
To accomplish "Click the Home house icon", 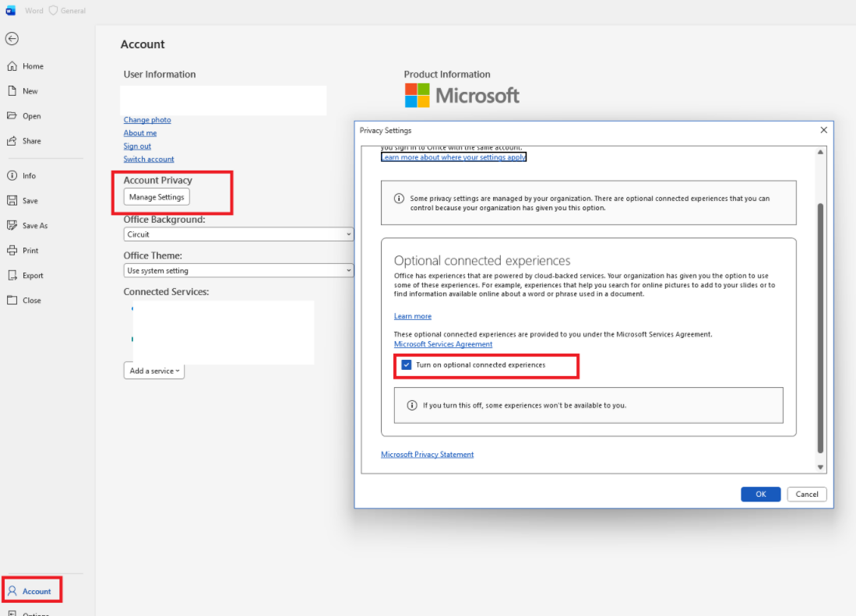I will coord(12,66).
